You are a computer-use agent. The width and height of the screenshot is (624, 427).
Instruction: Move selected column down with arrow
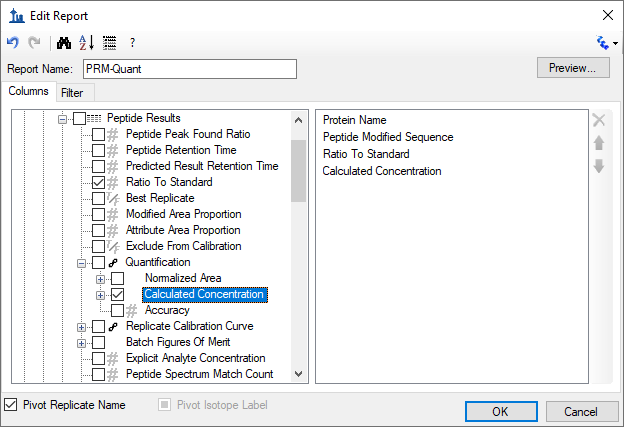(x=599, y=166)
